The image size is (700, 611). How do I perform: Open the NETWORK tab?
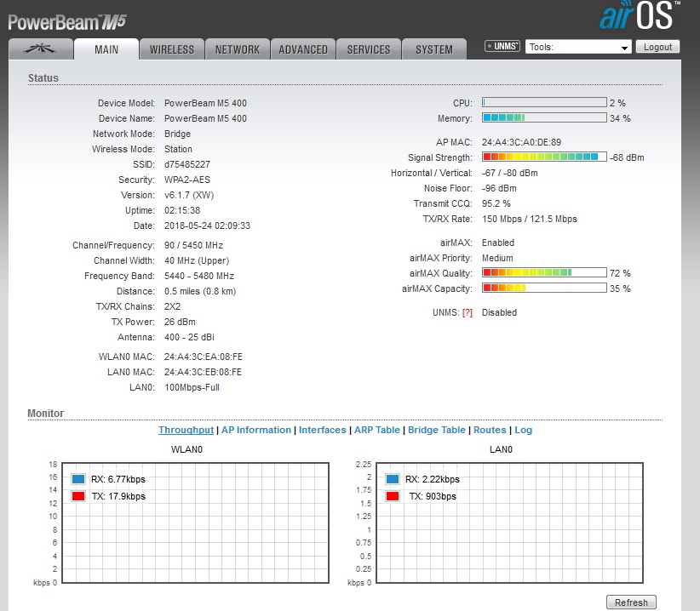click(x=238, y=49)
